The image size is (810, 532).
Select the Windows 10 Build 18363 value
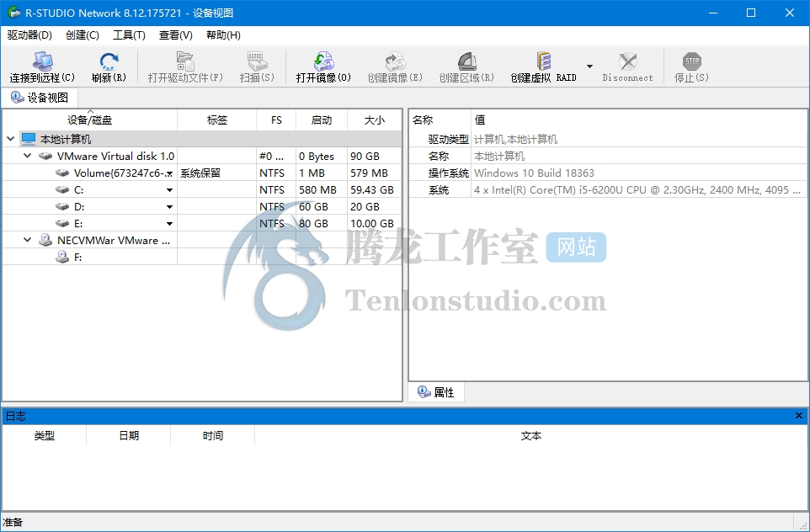[x=534, y=173]
